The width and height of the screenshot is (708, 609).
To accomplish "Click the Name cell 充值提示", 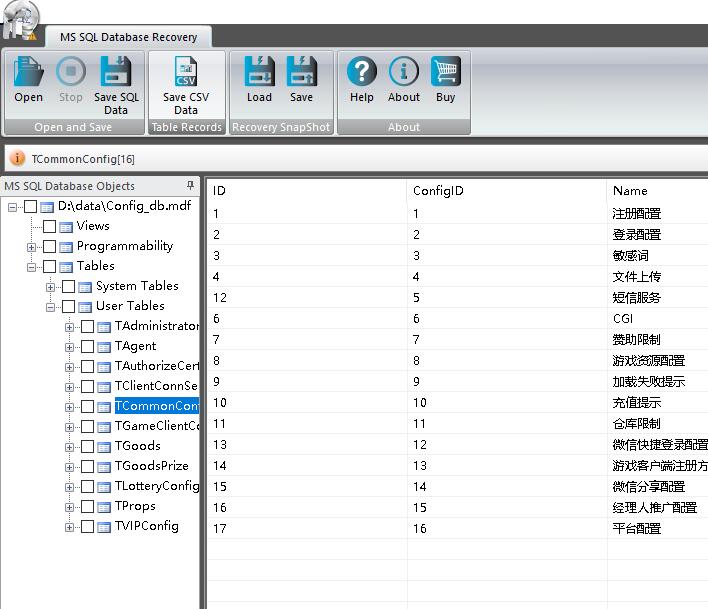I will click(657, 402).
